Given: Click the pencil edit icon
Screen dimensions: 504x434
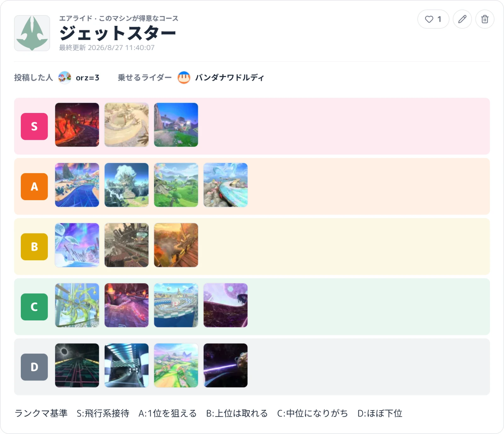Looking at the screenshot, I should pos(462,19).
